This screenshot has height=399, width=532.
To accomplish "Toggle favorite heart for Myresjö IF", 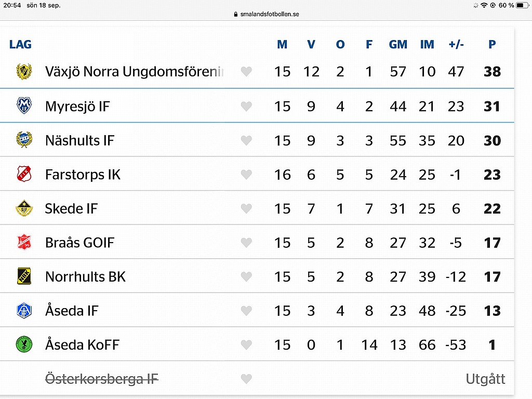I will [x=246, y=106].
